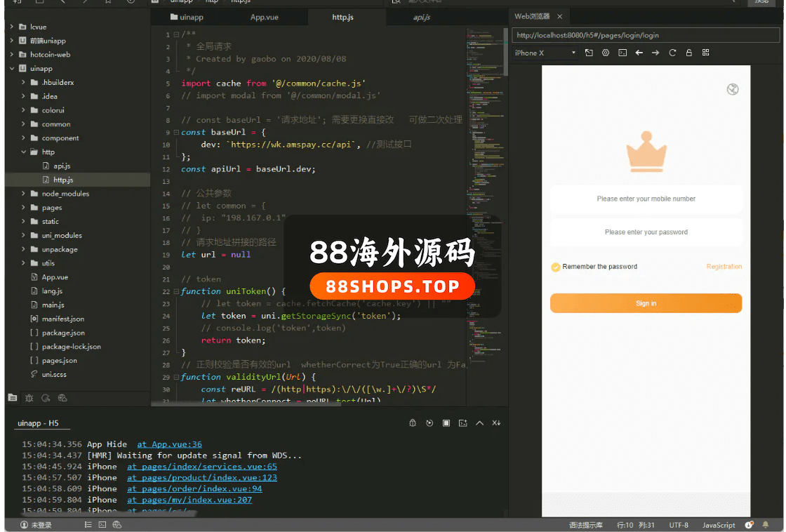Screen dimensions: 786x532
Task: Expand the pages folder in tree
Action: tap(24, 208)
